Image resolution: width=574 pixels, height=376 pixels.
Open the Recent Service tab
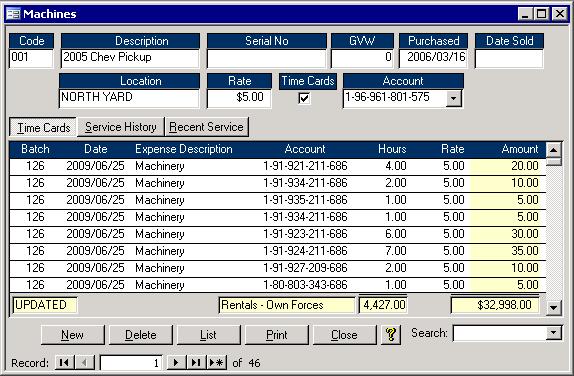tap(206, 127)
